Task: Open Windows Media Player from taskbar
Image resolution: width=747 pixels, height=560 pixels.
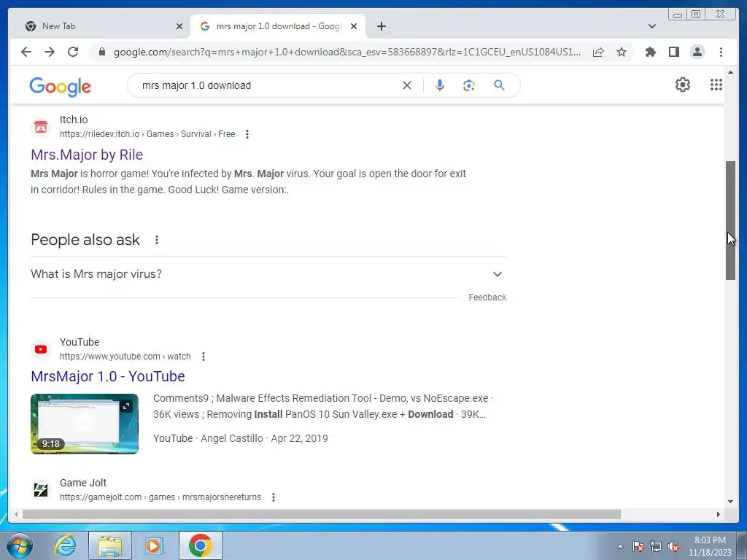Action: [154, 545]
